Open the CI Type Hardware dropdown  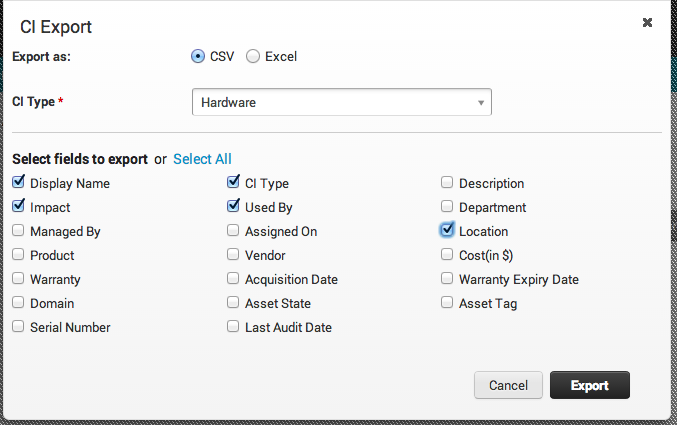pyautogui.click(x=341, y=102)
